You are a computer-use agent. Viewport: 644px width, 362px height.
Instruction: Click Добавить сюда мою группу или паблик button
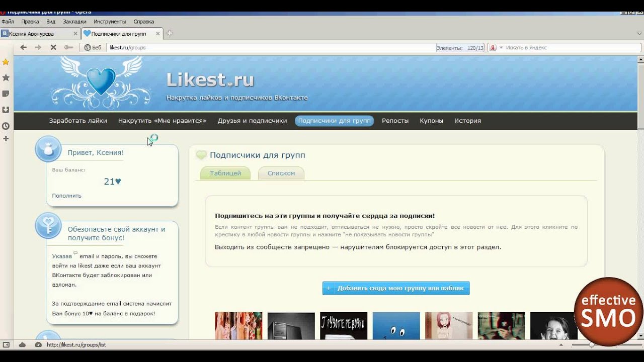396,288
